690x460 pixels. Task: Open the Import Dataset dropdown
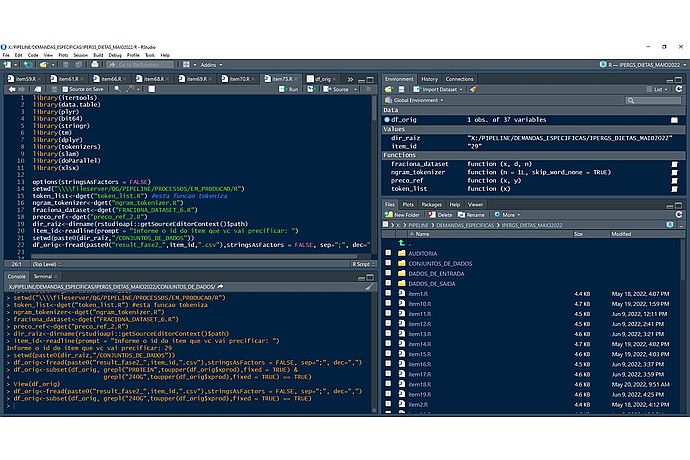[438, 89]
